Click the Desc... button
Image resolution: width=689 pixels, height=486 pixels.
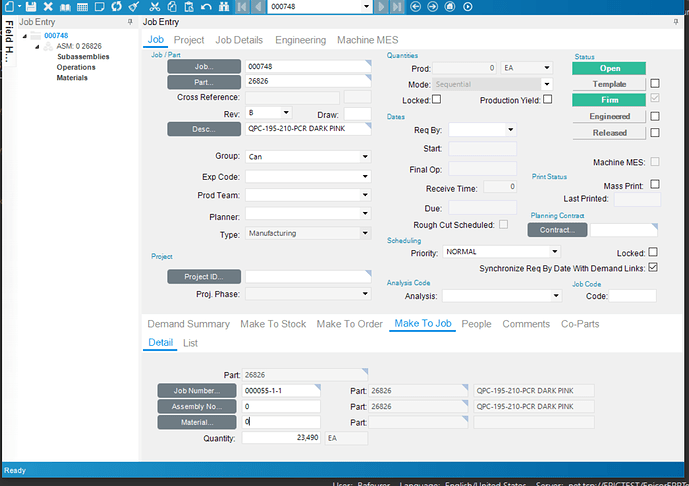point(204,129)
